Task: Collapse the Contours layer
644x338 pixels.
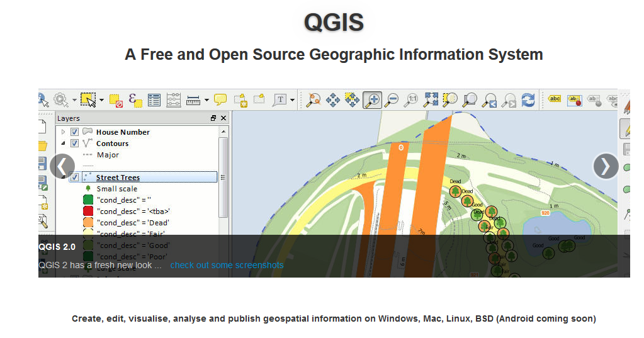Action: pyautogui.click(x=63, y=144)
